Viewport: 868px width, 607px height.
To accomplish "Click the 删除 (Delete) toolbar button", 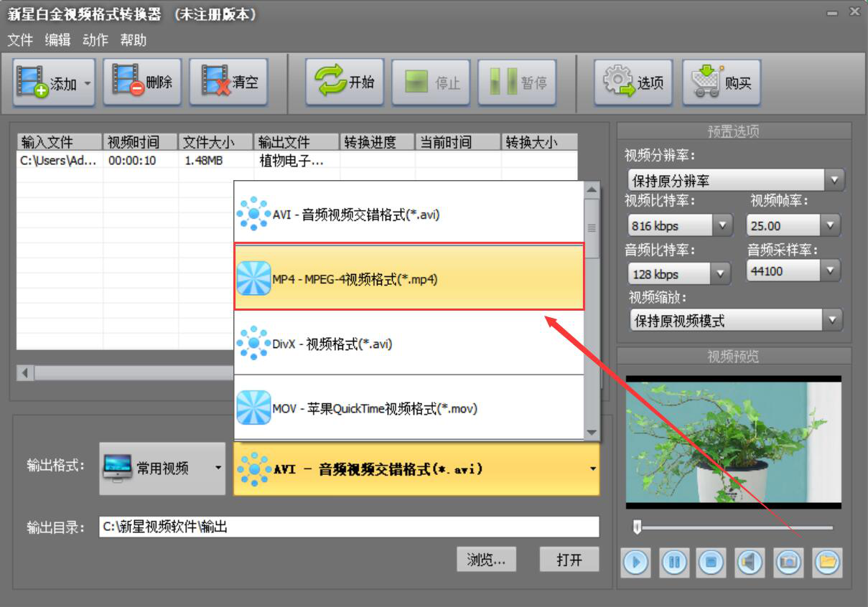I will click(x=142, y=82).
